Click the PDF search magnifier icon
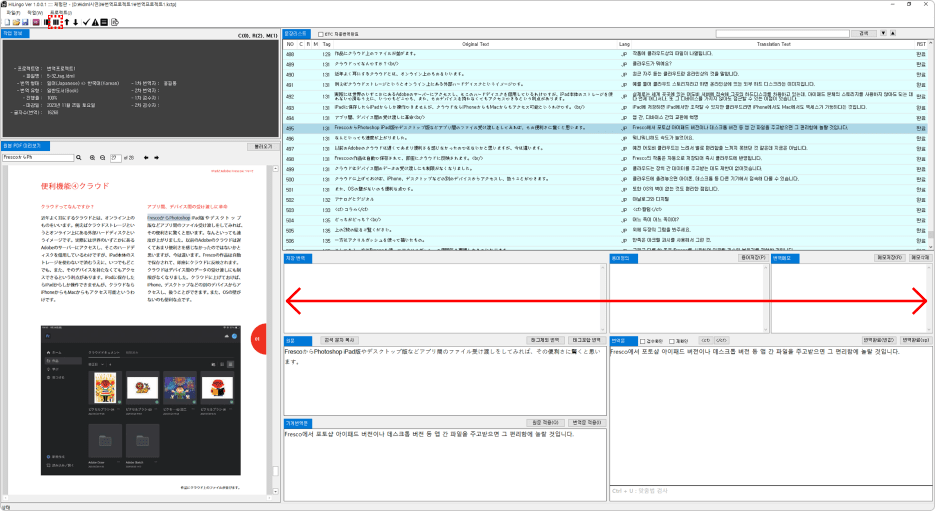This screenshot has width=935, height=511. click(79, 157)
